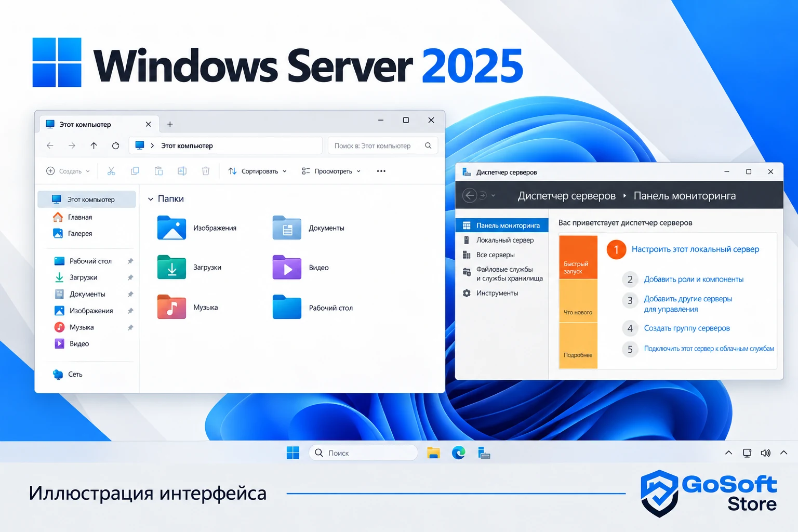Open the Документы folder in Папки

[309, 228]
